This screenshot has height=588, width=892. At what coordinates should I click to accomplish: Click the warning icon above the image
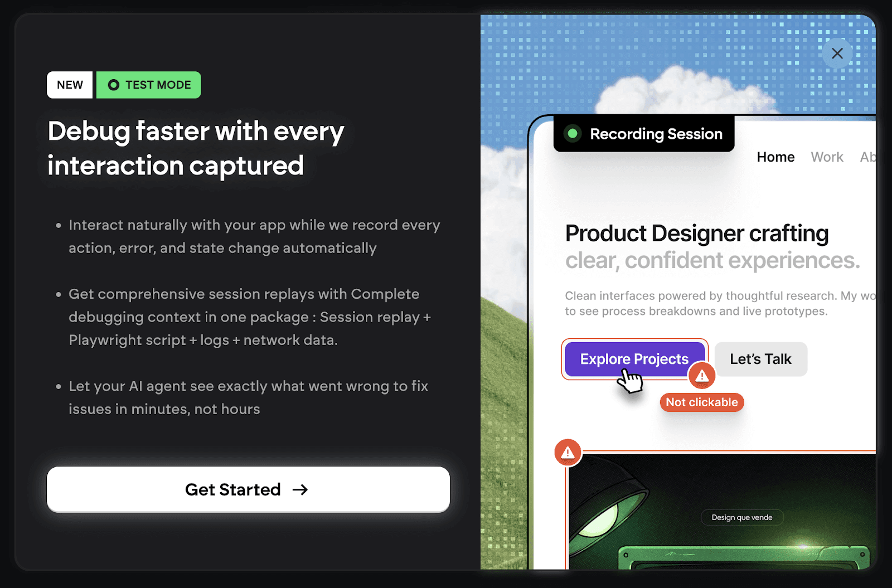pos(568,453)
